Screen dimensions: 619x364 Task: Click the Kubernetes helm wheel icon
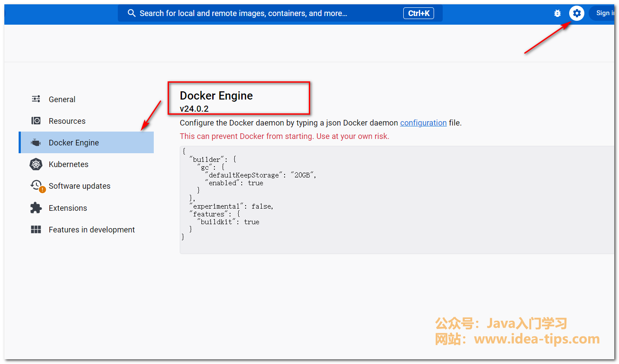click(36, 164)
